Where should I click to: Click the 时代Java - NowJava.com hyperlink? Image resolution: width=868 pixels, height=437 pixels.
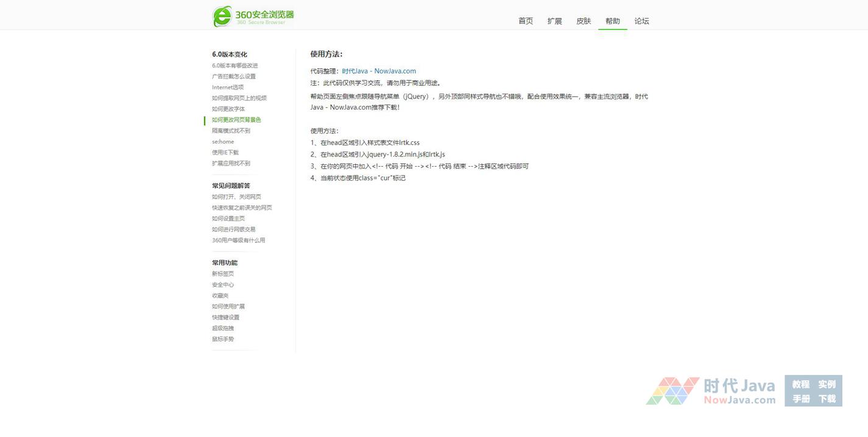379,71
